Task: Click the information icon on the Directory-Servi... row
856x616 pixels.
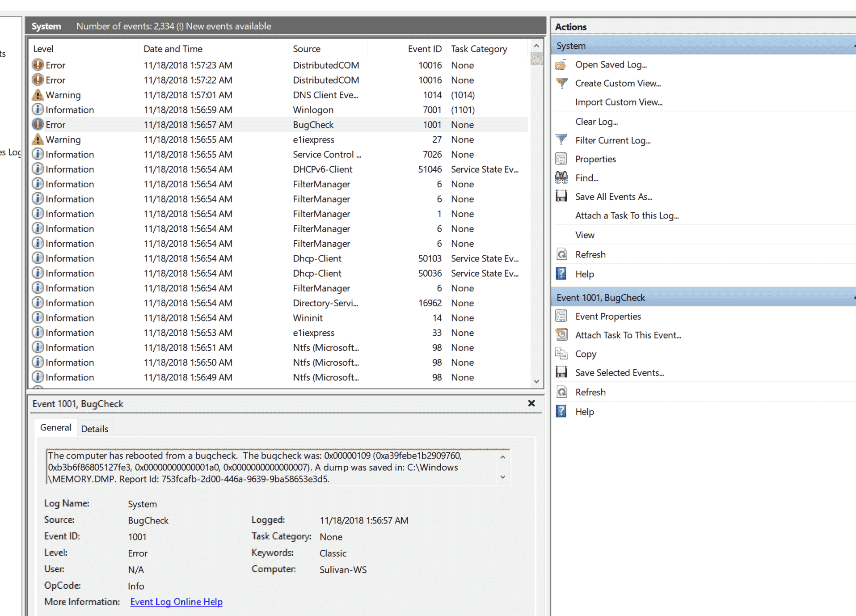Action: pyautogui.click(x=38, y=303)
